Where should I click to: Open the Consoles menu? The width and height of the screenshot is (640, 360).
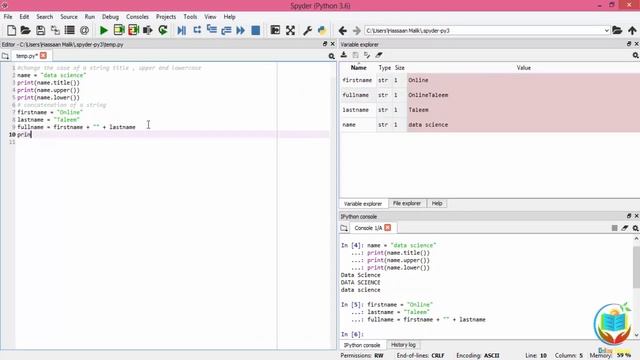coord(137,17)
